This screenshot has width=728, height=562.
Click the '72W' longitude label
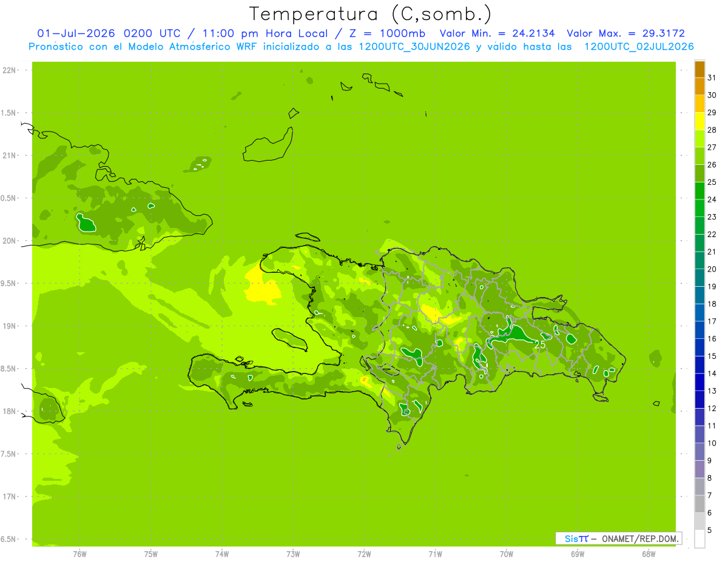click(x=364, y=554)
